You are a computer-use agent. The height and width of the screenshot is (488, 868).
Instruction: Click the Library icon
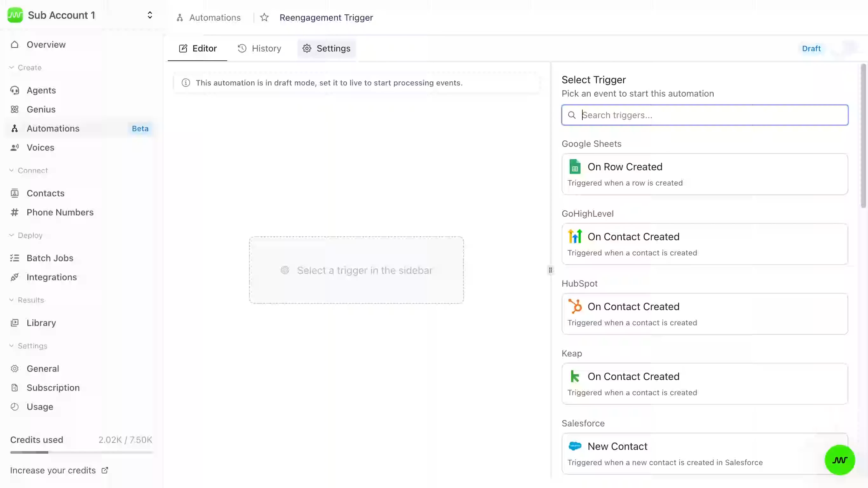point(15,322)
